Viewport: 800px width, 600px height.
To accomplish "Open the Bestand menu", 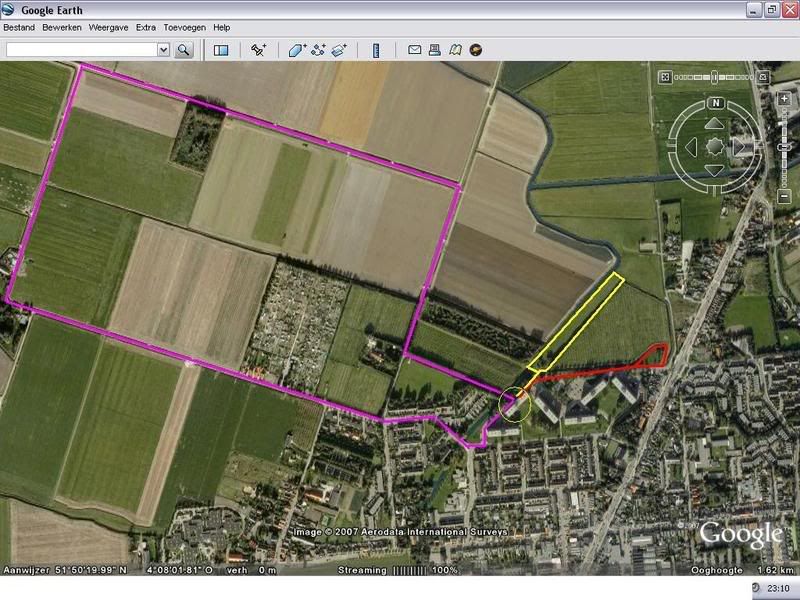I will coord(20,28).
